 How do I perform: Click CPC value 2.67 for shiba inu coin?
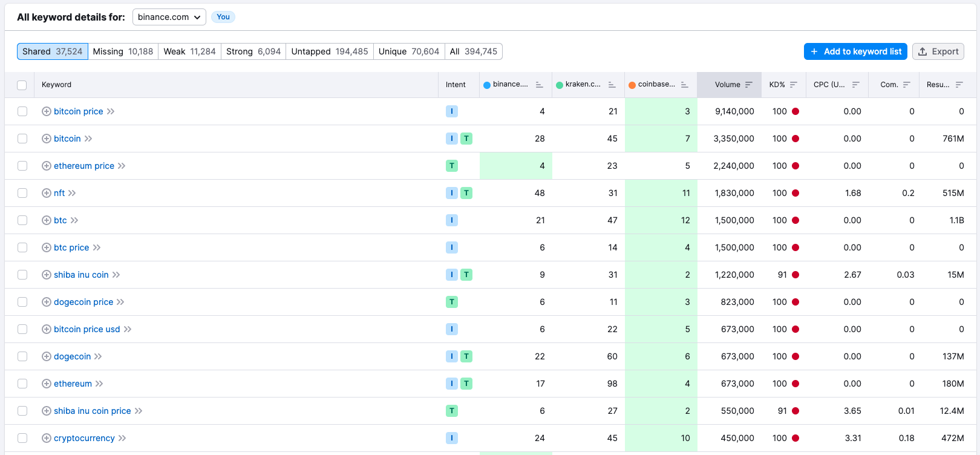[852, 275]
